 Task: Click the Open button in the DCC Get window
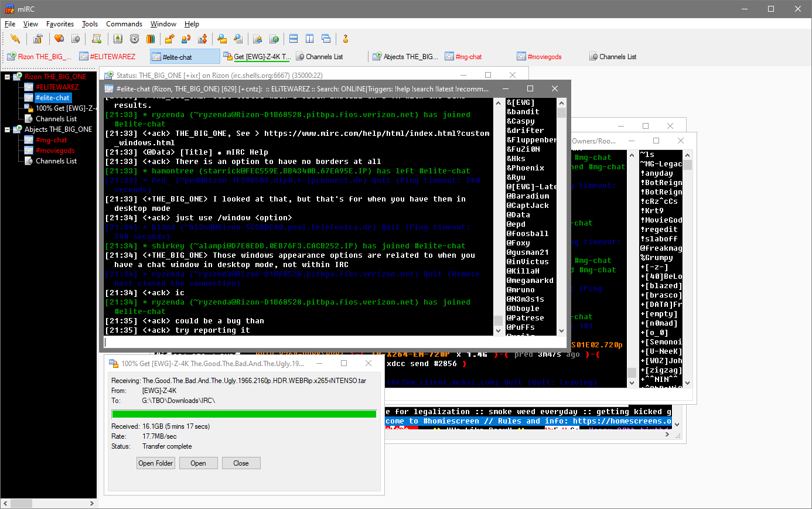pyautogui.click(x=198, y=463)
